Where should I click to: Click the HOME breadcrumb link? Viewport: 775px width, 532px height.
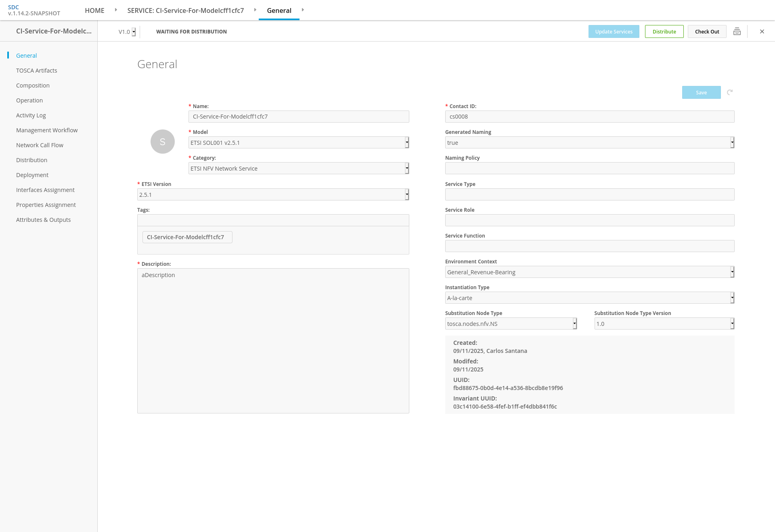(x=94, y=10)
